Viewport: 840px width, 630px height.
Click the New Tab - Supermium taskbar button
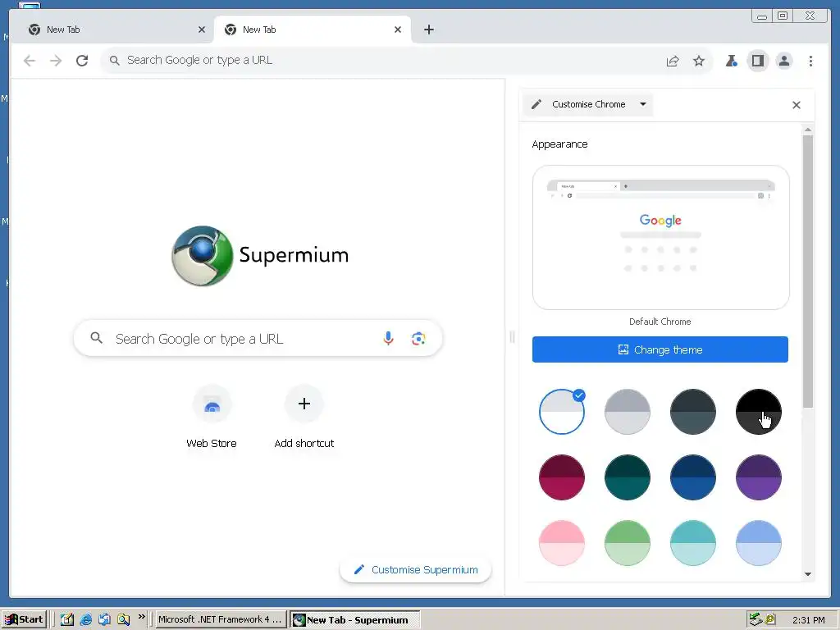[355, 620]
